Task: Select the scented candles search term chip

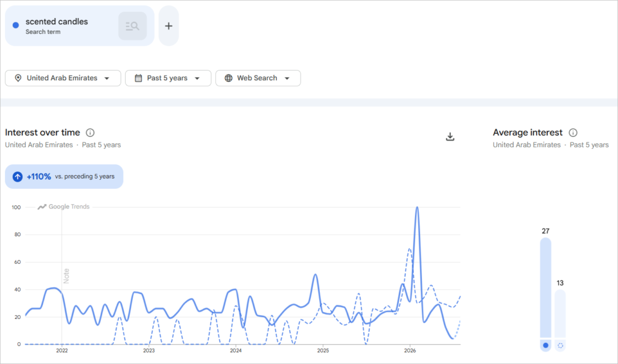Action: coord(80,26)
